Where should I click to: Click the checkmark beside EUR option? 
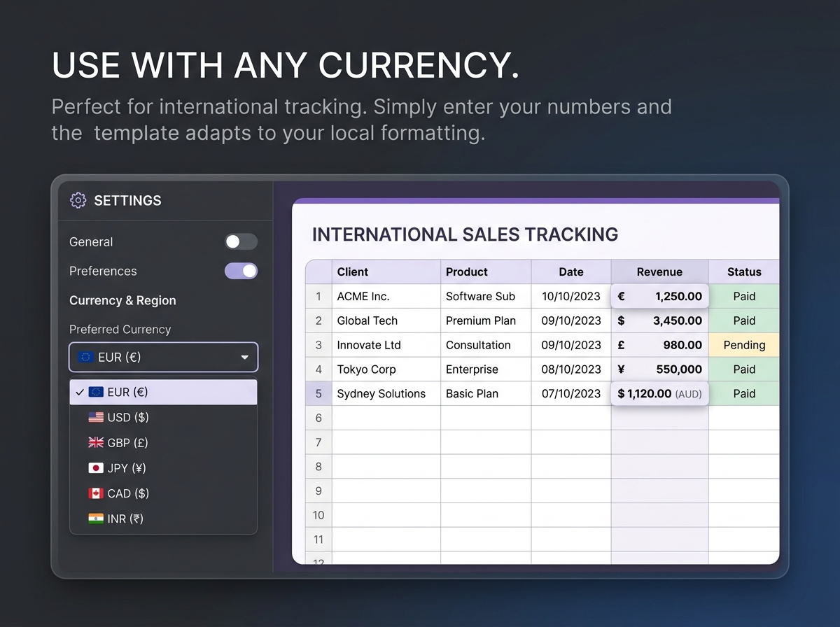coord(80,392)
